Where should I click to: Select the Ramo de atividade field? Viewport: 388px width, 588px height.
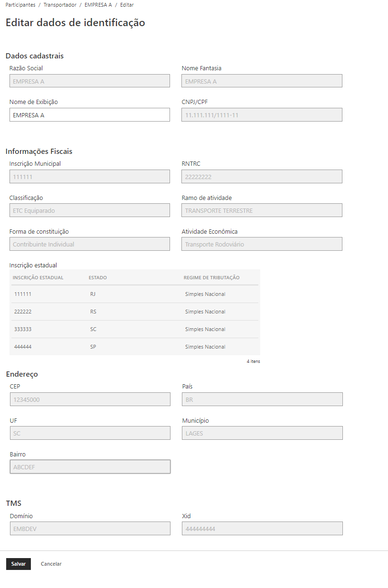(262, 210)
